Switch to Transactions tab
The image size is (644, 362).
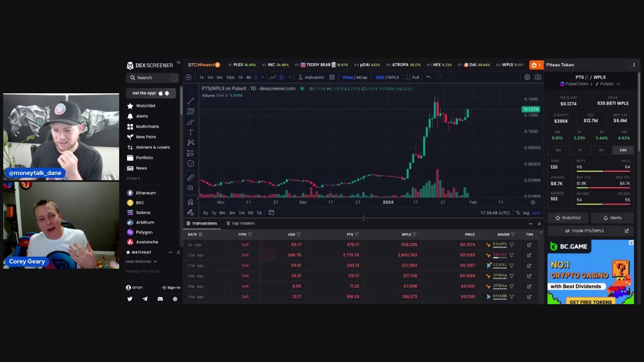tap(202, 223)
